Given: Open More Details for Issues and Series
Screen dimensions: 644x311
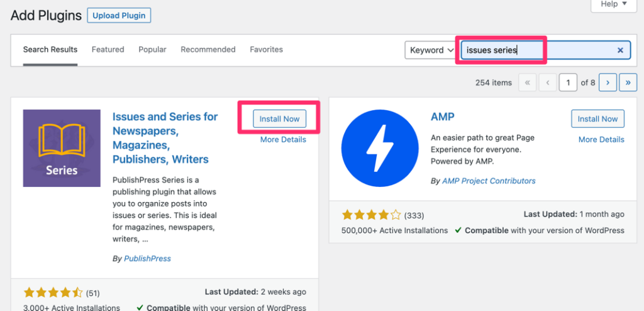Looking at the screenshot, I should coord(283,140).
